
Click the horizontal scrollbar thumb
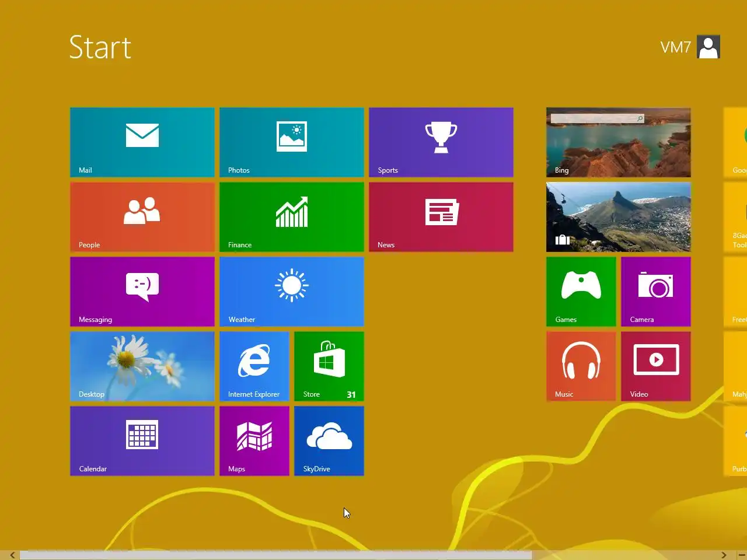click(276, 555)
